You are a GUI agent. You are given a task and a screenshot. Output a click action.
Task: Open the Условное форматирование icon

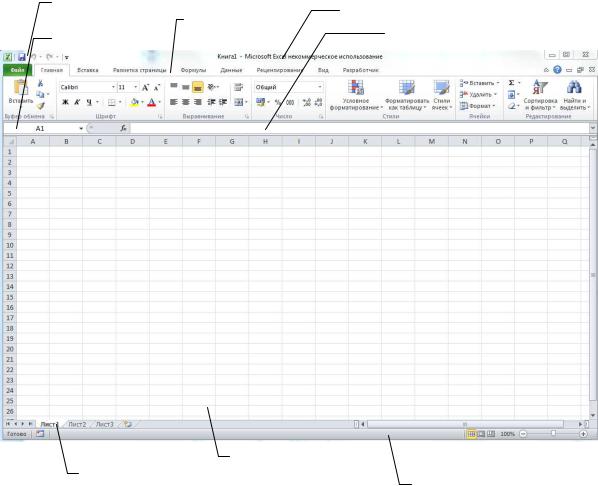coord(356,88)
